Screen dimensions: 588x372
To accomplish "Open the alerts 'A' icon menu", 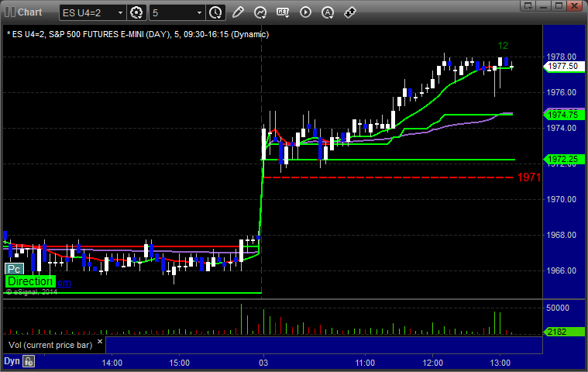I will (x=328, y=12).
